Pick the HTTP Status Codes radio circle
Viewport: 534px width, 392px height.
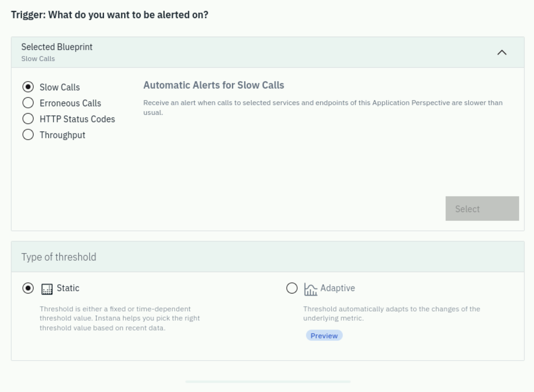point(28,119)
